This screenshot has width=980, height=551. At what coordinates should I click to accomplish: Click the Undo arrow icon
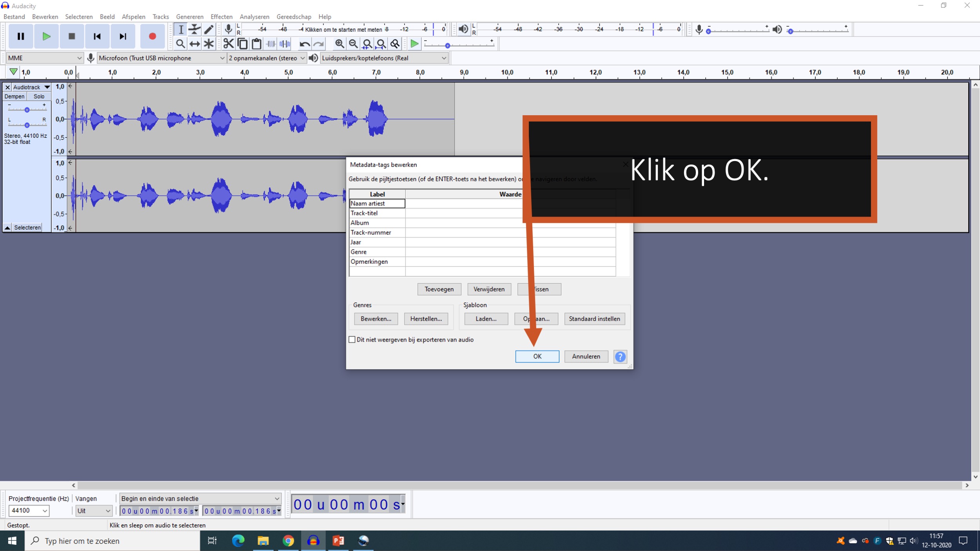pyautogui.click(x=304, y=43)
